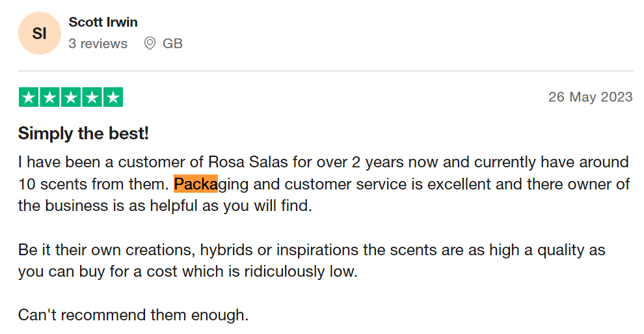Click "Can't recommend them enough." sentence
The height and width of the screenshot is (334, 644).
tap(133, 315)
